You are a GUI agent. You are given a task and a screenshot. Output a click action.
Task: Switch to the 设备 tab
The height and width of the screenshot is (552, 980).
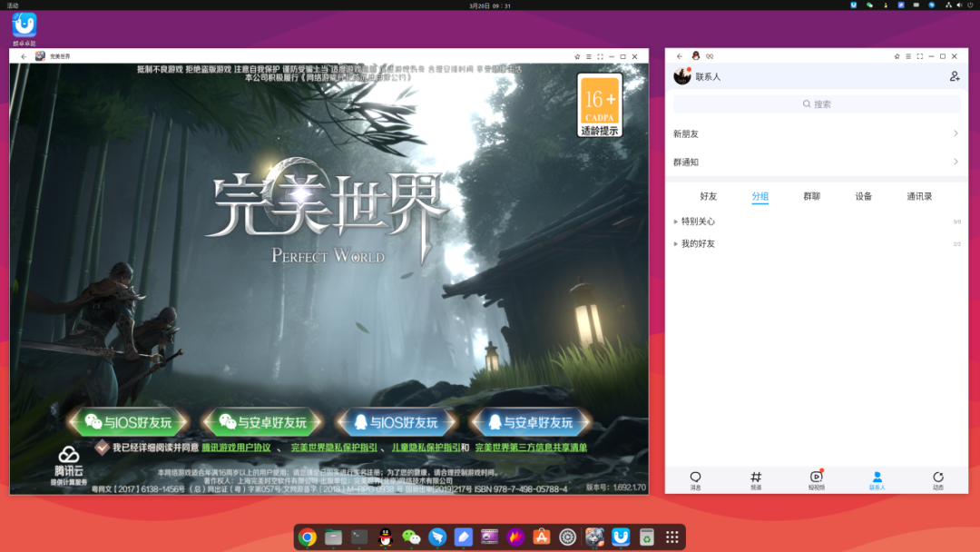point(864,196)
